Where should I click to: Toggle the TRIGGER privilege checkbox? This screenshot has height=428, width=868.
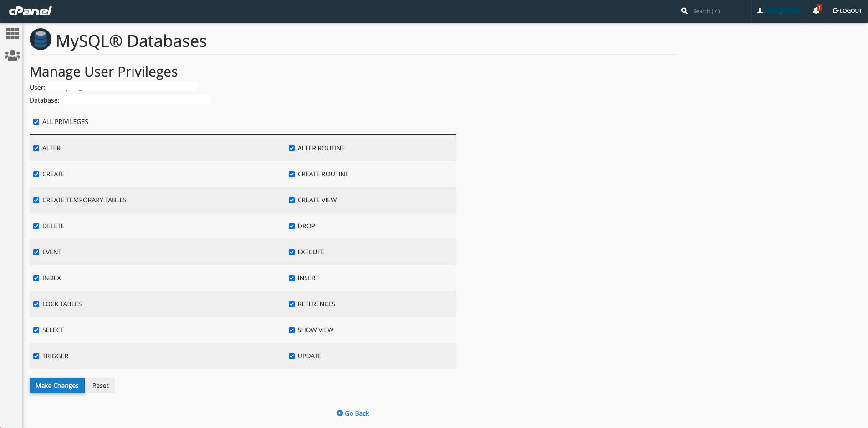[x=36, y=356]
